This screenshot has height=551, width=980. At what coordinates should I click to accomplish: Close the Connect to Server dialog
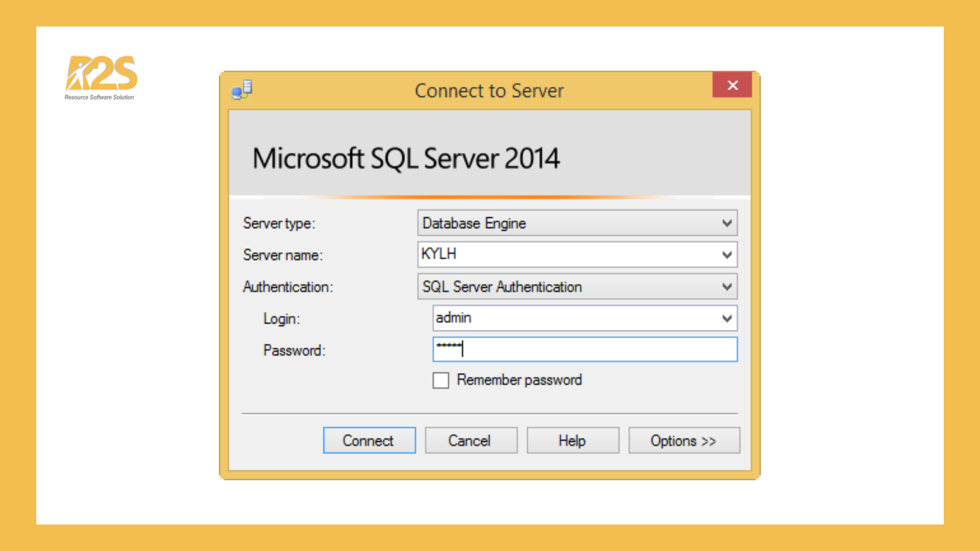point(732,85)
